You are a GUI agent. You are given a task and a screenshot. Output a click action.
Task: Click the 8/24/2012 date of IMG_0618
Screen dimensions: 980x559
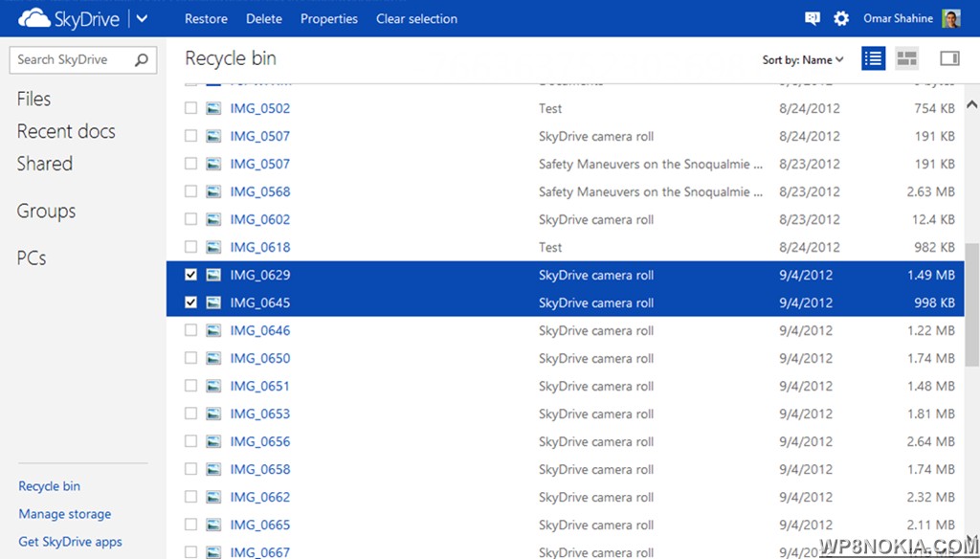[x=810, y=247]
